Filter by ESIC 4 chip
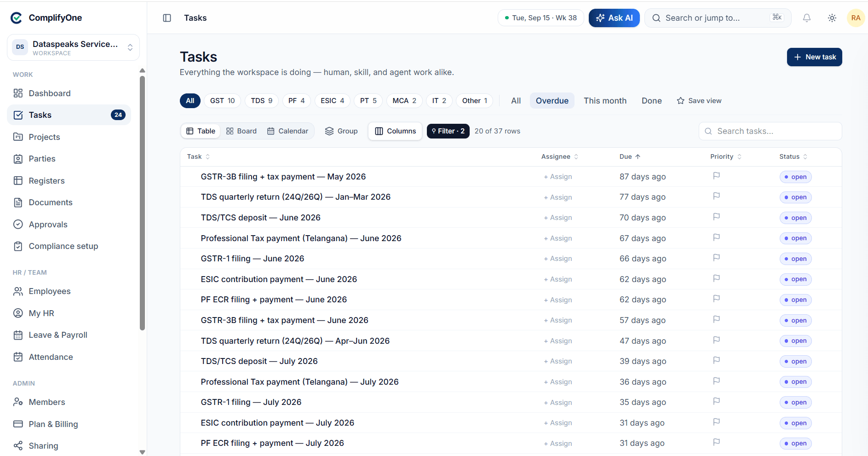Screen dimensions: 868x456 333,101
